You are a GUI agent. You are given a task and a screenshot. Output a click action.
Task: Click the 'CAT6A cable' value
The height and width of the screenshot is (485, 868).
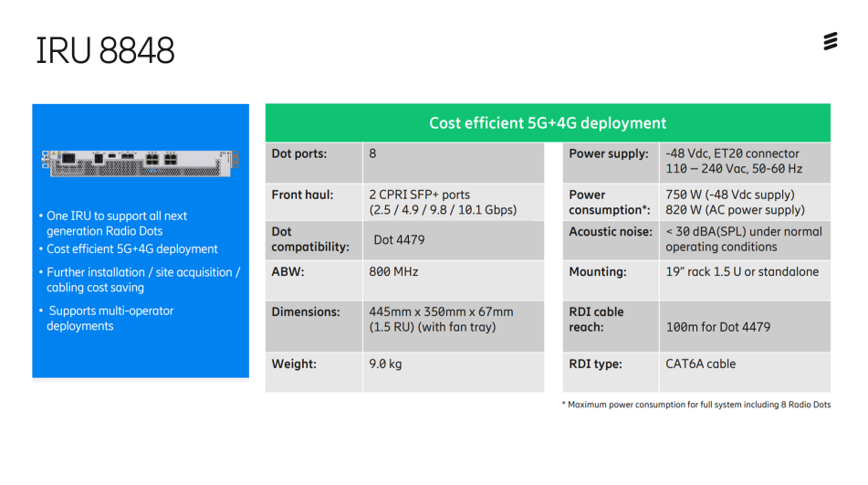coord(700,364)
